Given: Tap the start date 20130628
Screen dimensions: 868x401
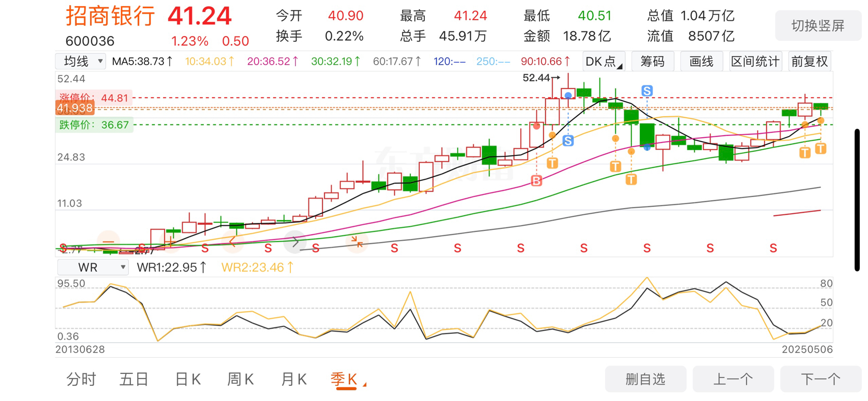Looking at the screenshot, I should click(x=80, y=349).
